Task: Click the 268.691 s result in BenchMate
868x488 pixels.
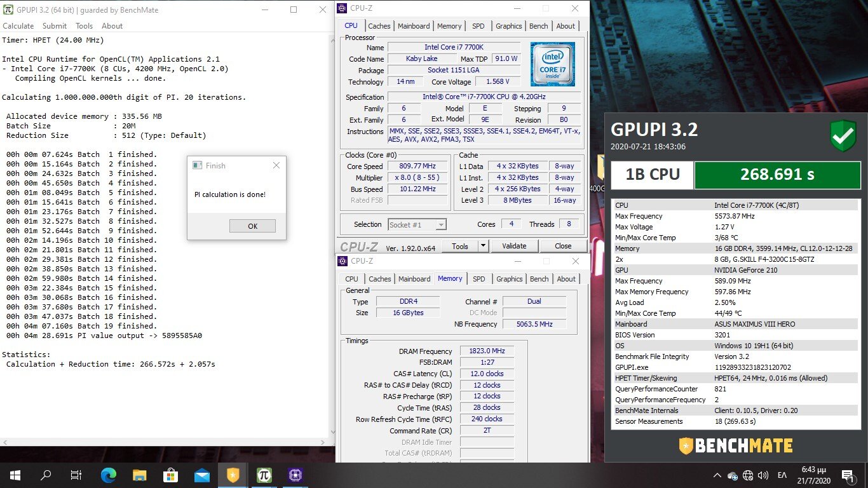Action: point(777,175)
